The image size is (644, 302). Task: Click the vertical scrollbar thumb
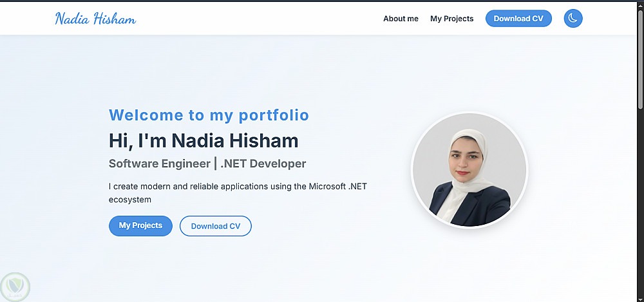[x=640, y=58]
